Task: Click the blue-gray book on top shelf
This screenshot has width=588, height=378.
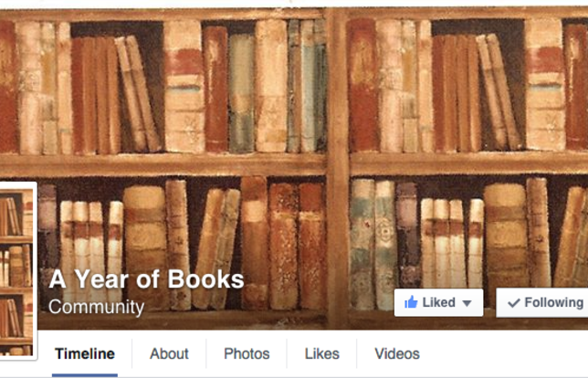Action: tap(241, 93)
